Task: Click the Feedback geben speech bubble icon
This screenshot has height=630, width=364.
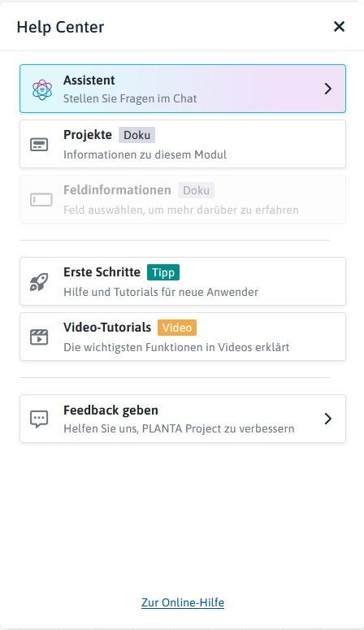Action: (39, 419)
